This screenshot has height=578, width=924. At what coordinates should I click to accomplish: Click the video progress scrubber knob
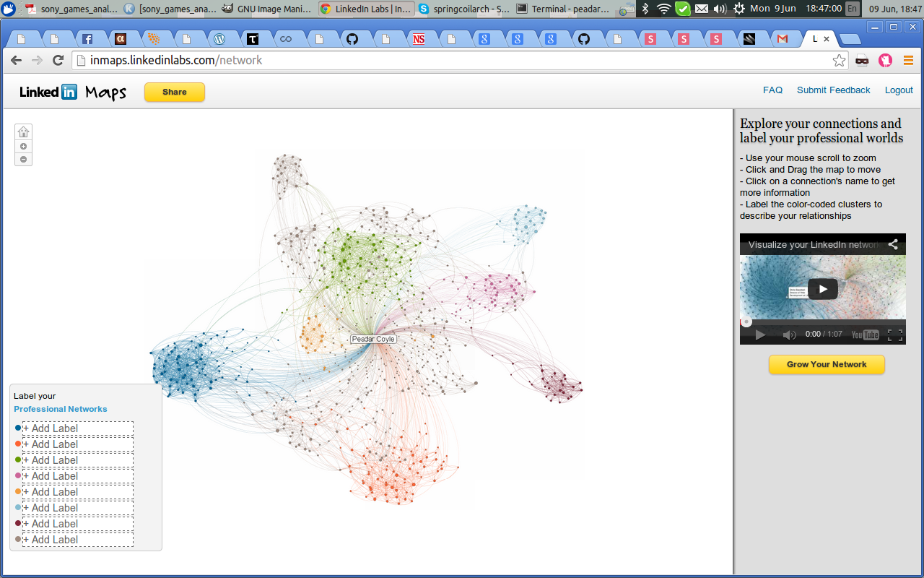pos(746,322)
